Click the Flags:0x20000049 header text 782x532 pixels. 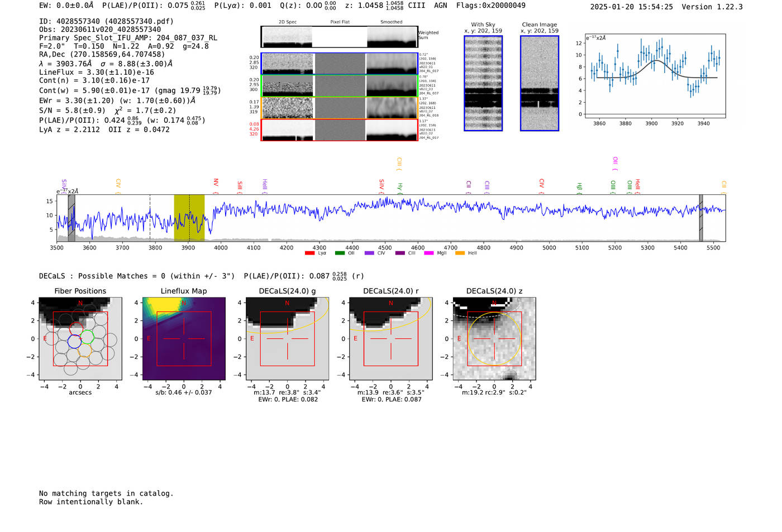(490, 6)
